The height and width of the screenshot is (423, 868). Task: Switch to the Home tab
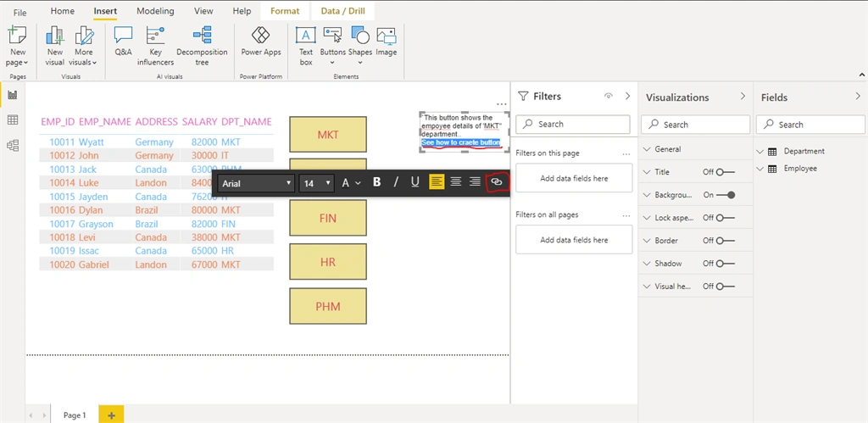coord(63,11)
